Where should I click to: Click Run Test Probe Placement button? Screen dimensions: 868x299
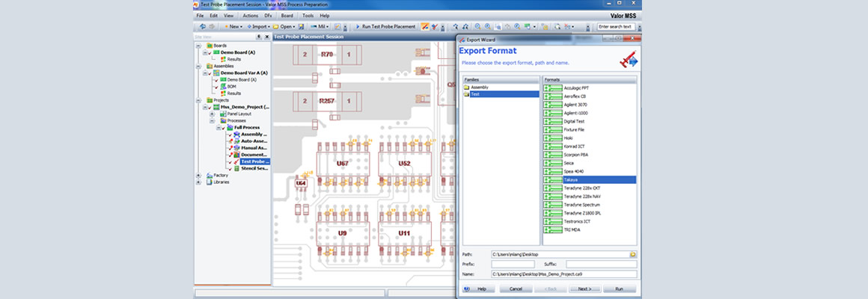tap(385, 26)
